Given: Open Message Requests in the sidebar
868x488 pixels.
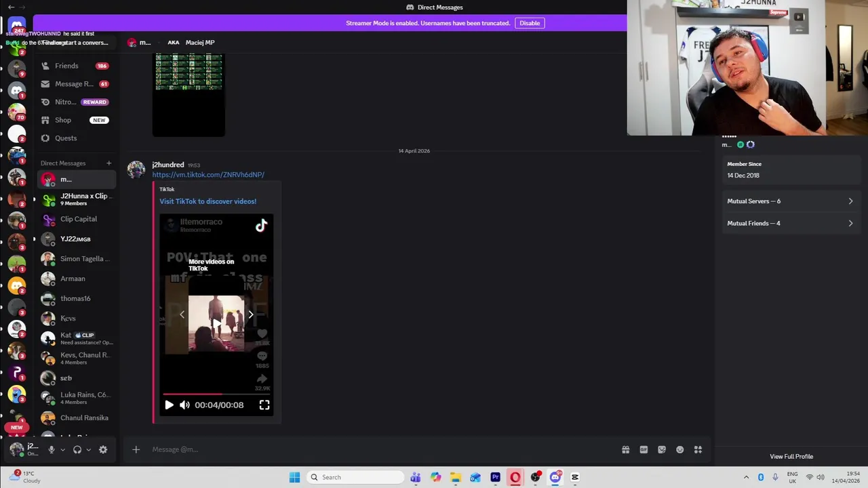Looking at the screenshot, I should click(76, 84).
